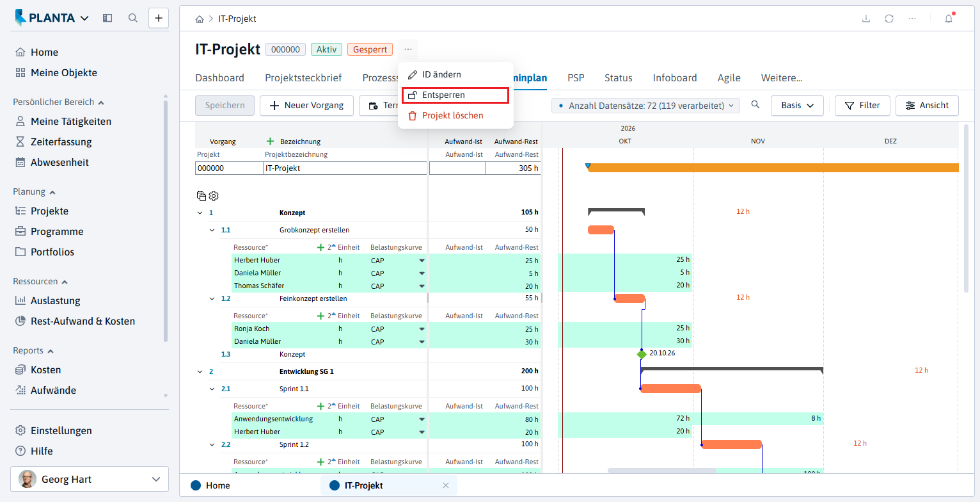
Task: Click the Gantt horizontal scrollbar thumb
Action: tap(661, 471)
